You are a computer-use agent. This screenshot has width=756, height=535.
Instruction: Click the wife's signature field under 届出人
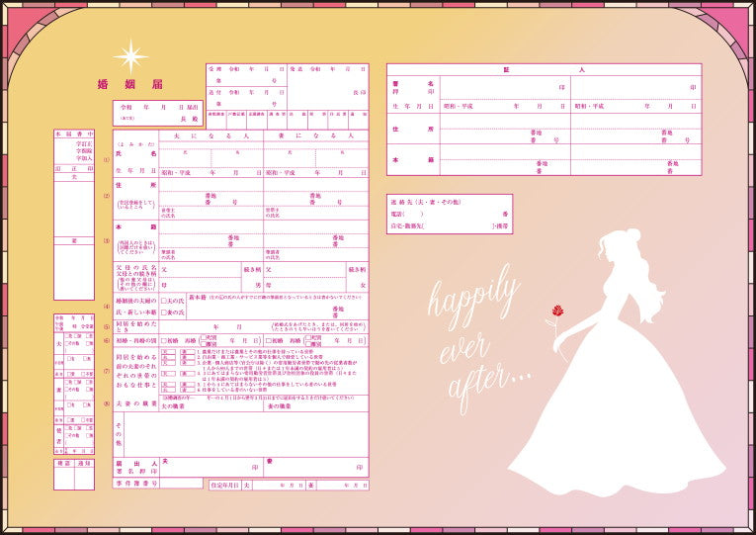(x=315, y=467)
